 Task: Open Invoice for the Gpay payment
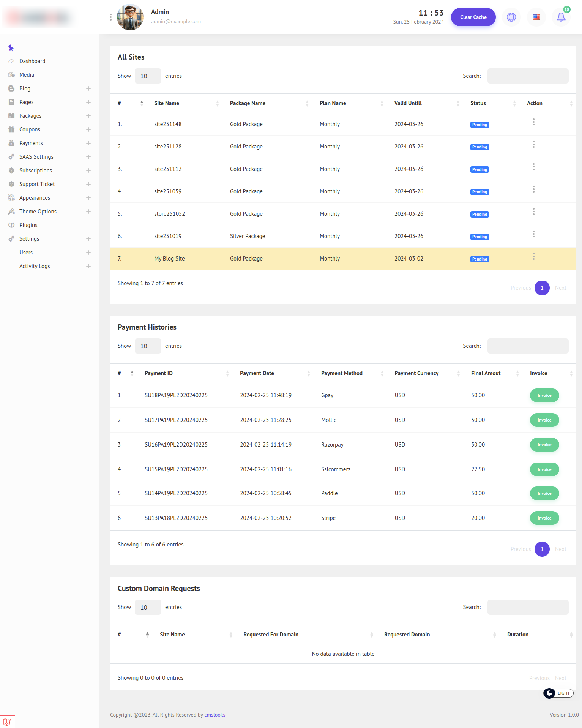(544, 395)
